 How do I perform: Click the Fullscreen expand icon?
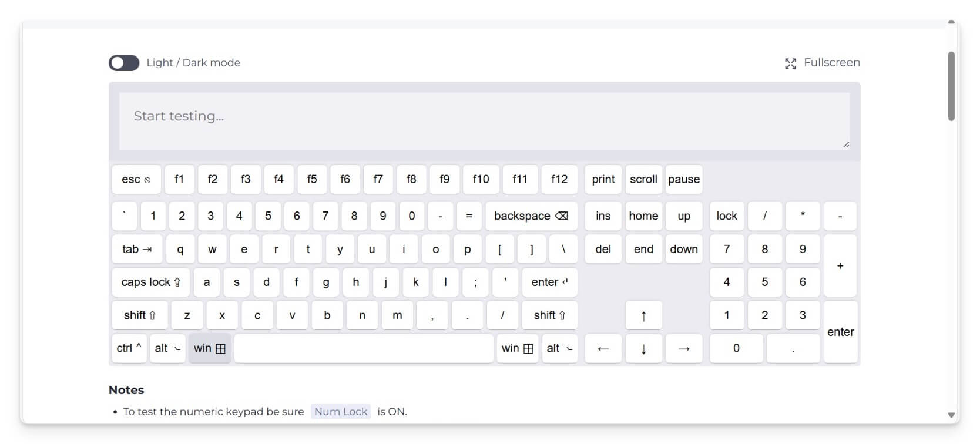point(790,63)
